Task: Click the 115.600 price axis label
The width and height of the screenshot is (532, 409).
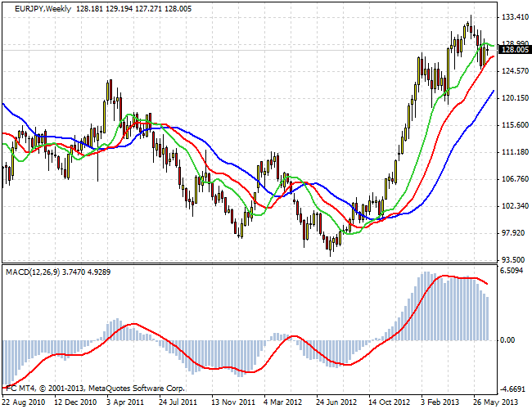Action: [515, 125]
